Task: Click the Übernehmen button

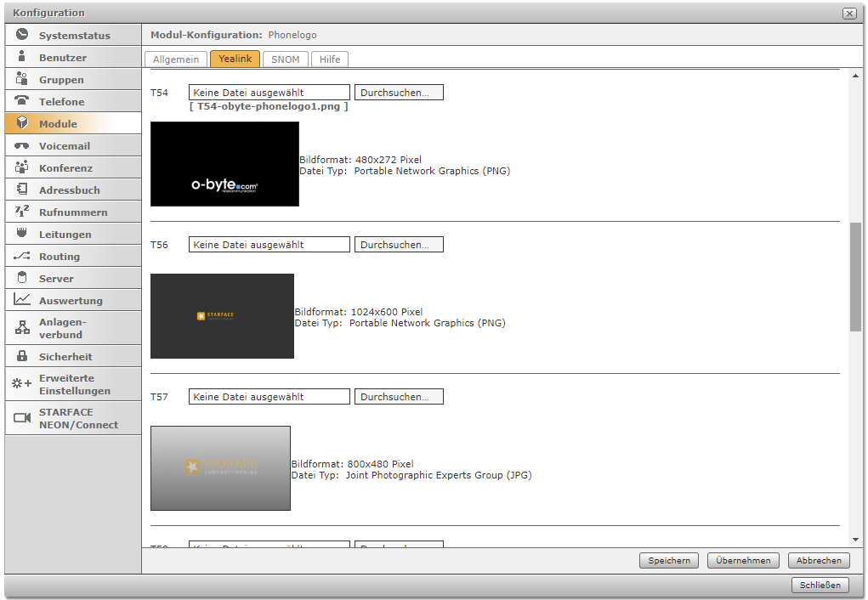Action: (x=743, y=561)
